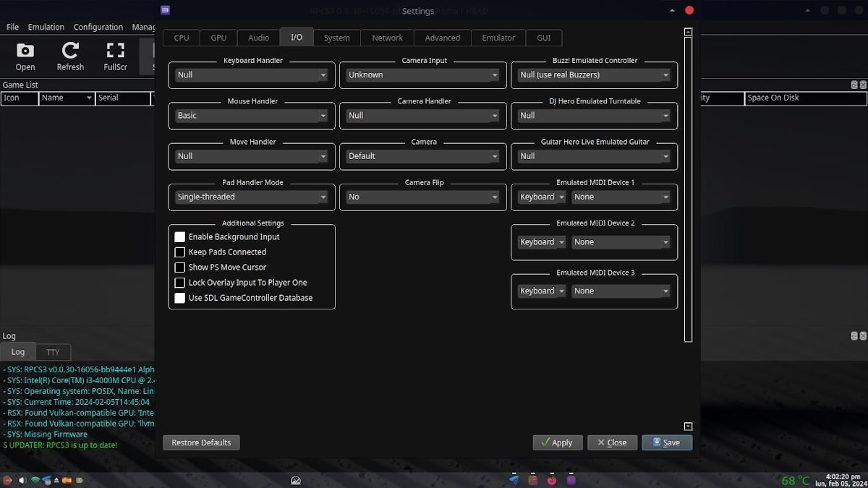The width and height of the screenshot is (868, 488).
Task: Enable Background Input checkbox
Action: pyautogui.click(x=180, y=237)
